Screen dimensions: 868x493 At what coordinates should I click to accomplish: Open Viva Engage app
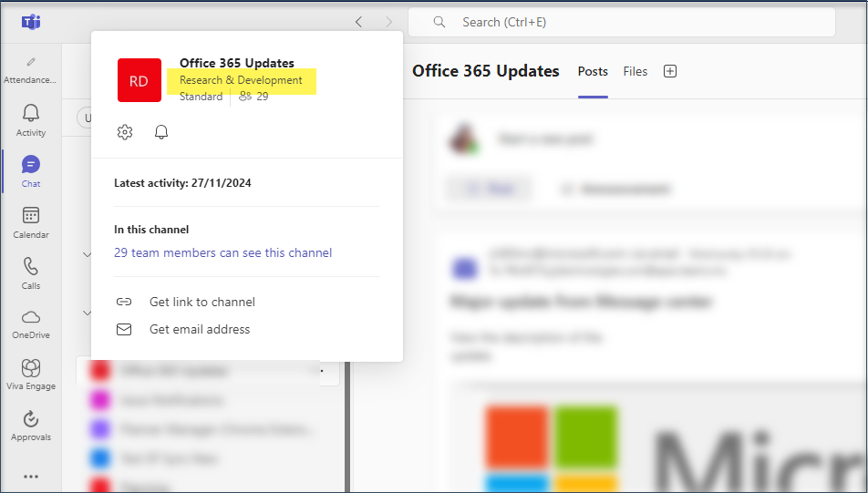[x=31, y=374]
